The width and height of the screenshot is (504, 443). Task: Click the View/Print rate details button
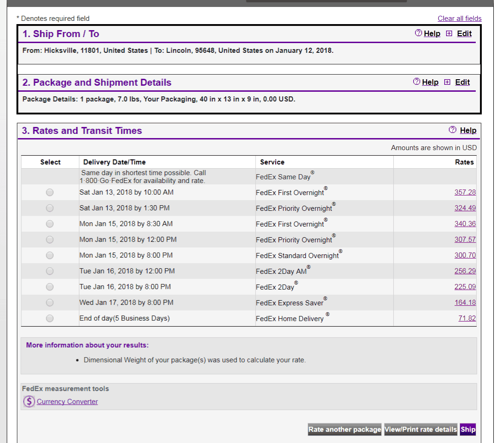[421, 430]
